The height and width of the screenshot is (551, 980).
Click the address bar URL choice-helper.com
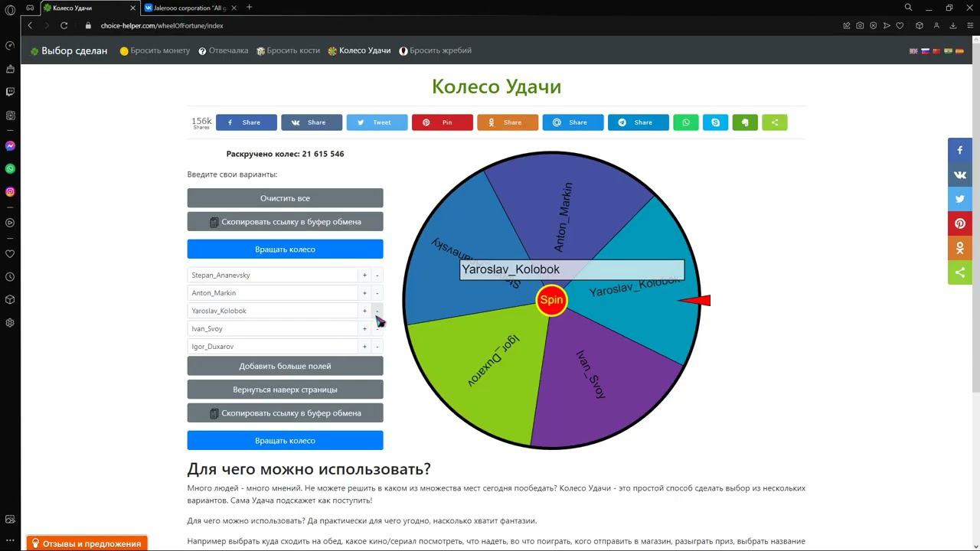(162, 25)
